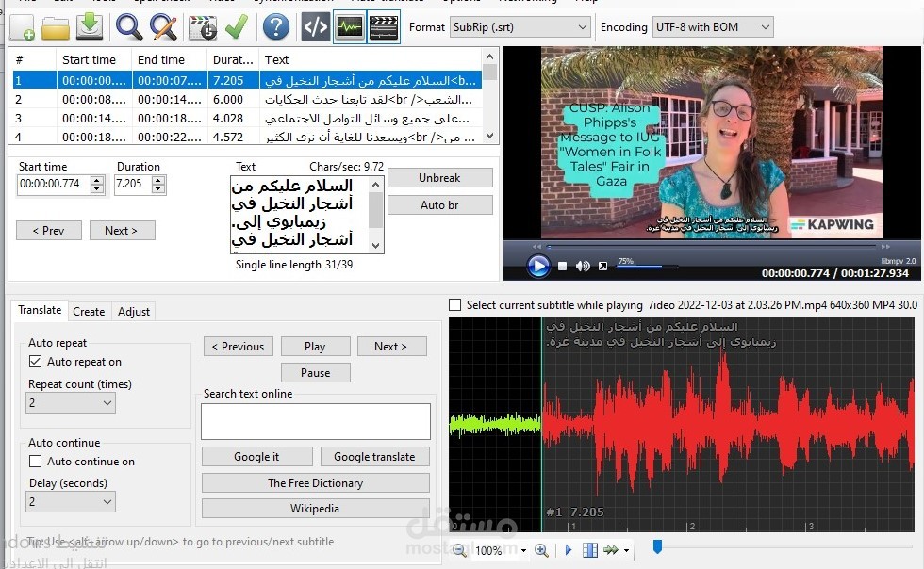Increase Duration with the up spinner
The height and width of the screenshot is (569, 924).
tap(158, 180)
